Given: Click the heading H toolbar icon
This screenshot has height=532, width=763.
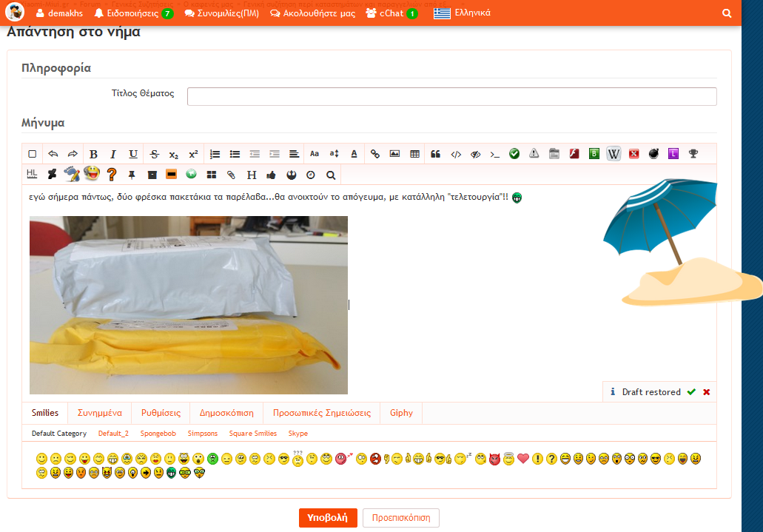Looking at the screenshot, I should (251, 175).
